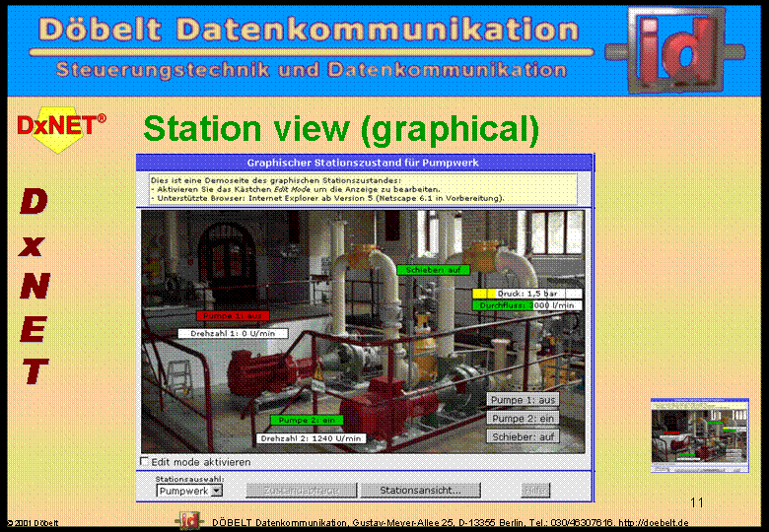Click the Drehzahl 1: 0 U/min value

coord(233,334)
